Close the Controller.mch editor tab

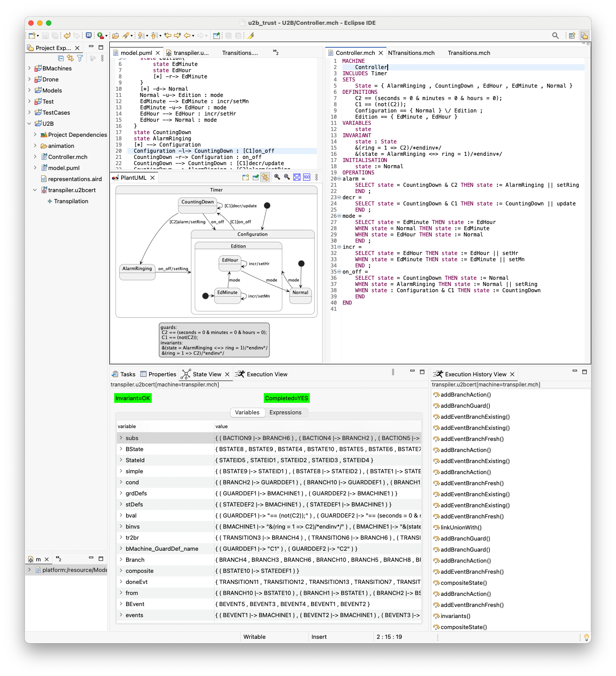pos(381,53)
